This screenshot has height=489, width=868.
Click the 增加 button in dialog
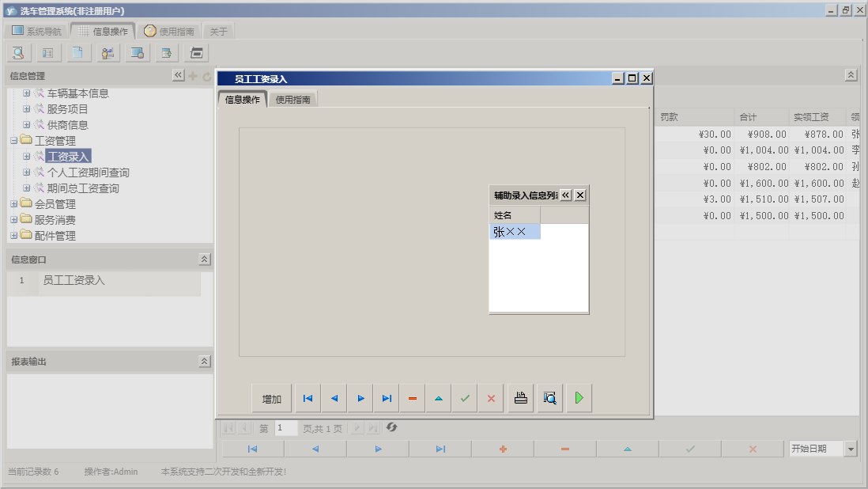coord(272,399)
